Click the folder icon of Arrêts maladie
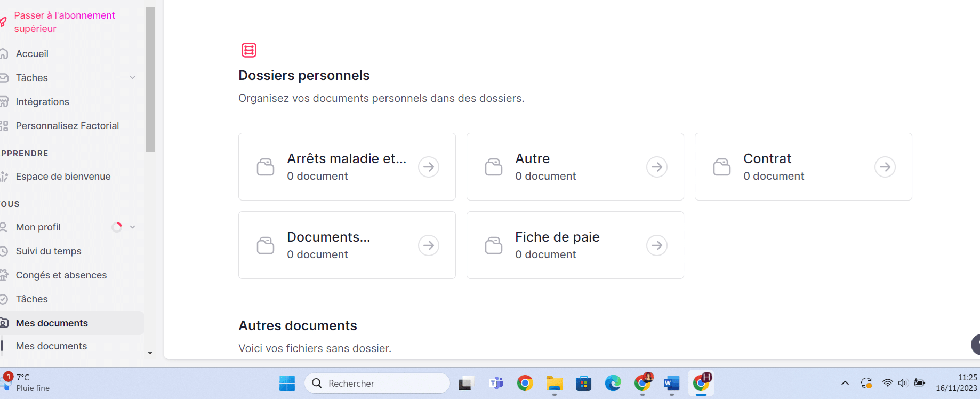980x399 pixels. coord(266,167)
